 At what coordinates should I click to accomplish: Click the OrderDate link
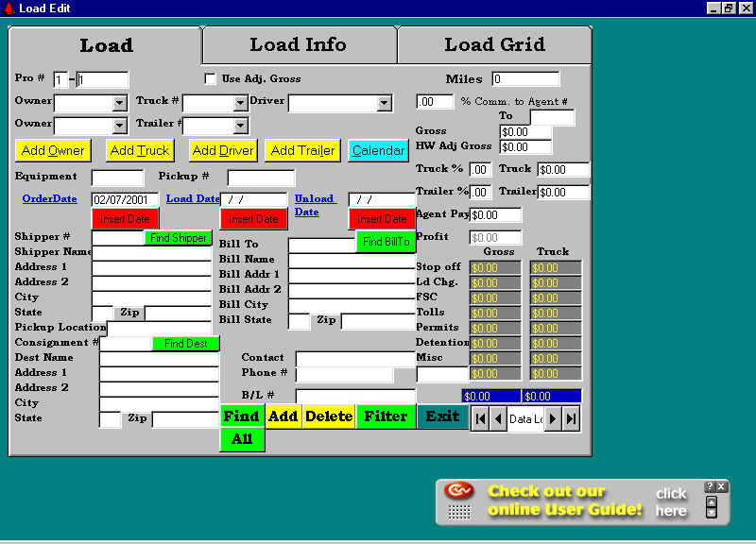coord(50,199)
